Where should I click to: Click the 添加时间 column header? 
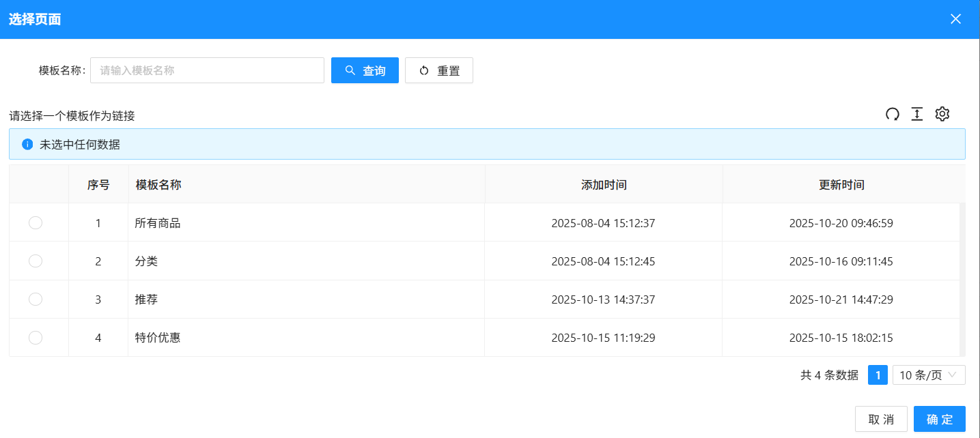(x=604, y=184)
